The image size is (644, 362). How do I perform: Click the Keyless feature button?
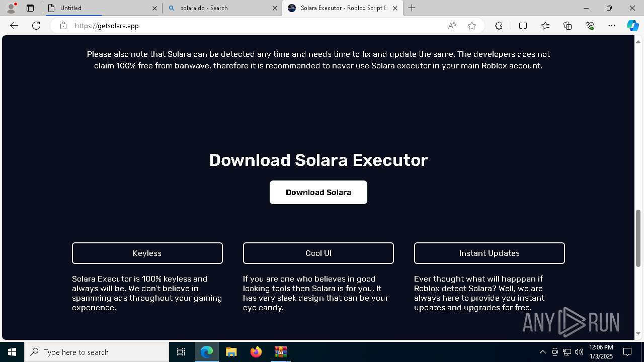pos(147,253)
